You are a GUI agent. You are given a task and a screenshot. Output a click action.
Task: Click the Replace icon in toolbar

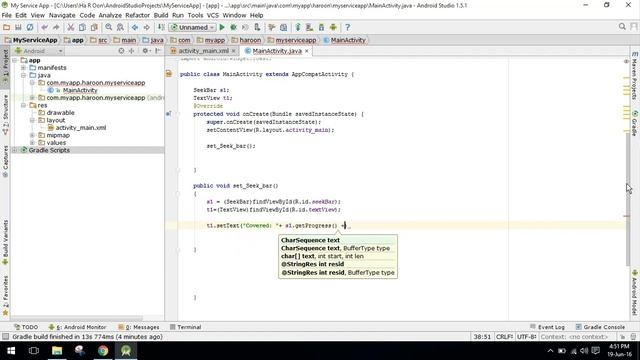pos(120,27)
